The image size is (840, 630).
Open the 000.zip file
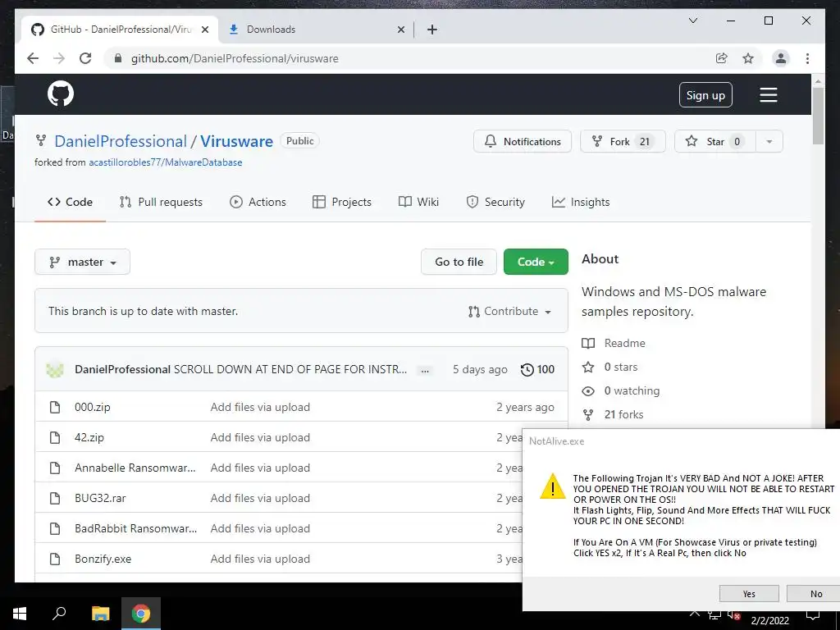pos(93,407)
